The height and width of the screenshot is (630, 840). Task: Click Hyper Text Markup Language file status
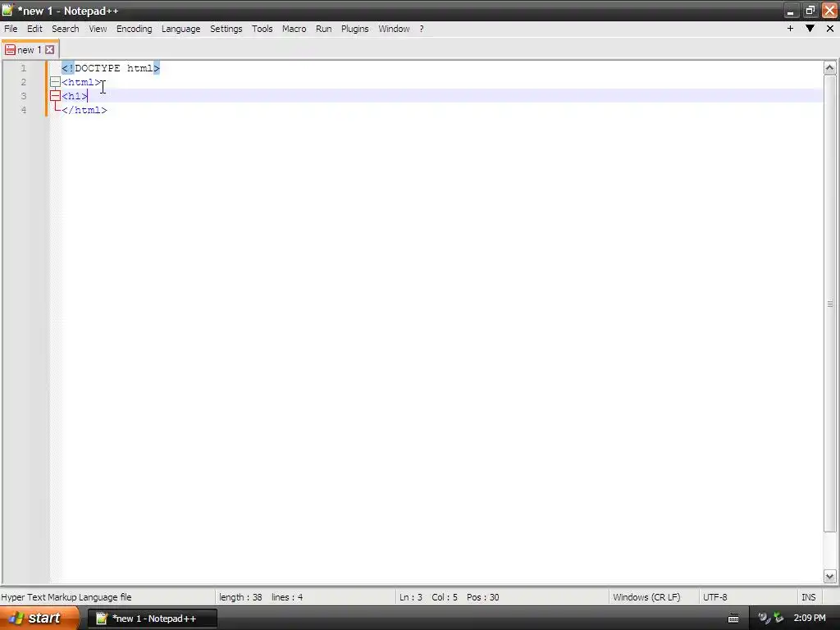tap(66, 597)
